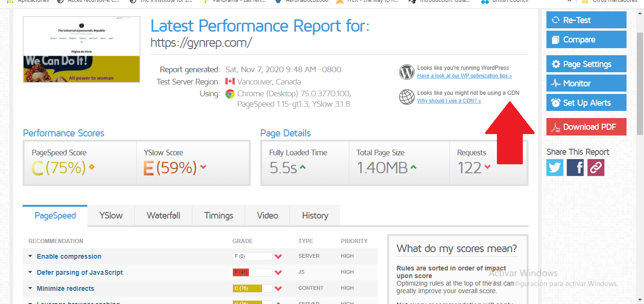Open the gynrep.com URL link
The image size is (644, 304).
201,43
